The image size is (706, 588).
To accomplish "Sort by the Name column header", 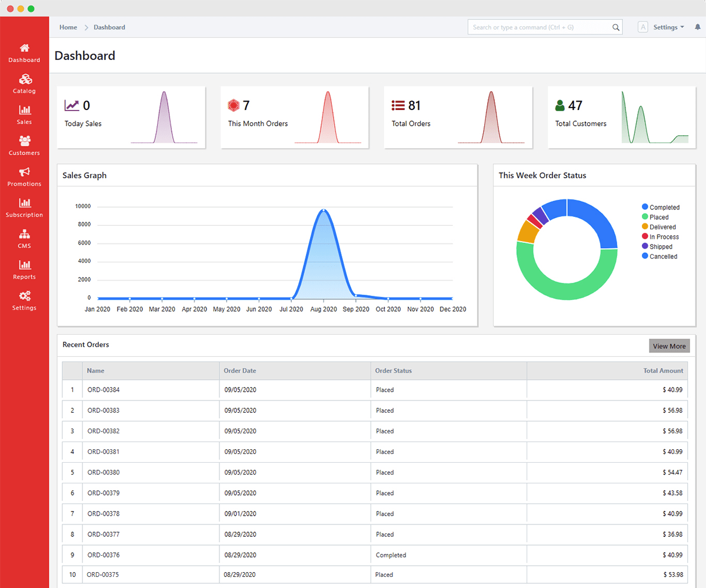I will pyautogui.click(x=151, y=371).
